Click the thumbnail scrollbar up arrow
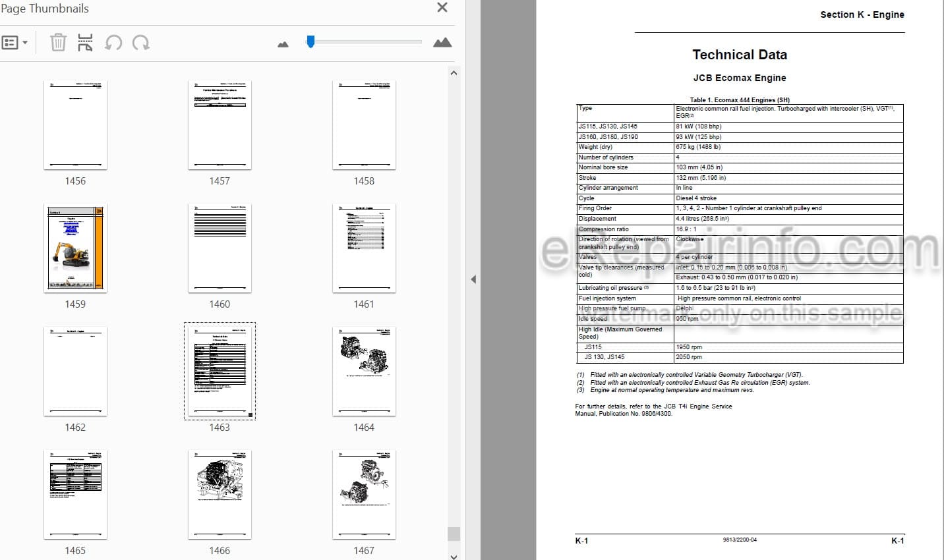This screenshot has height=560, width=944. tap(454, 72)
